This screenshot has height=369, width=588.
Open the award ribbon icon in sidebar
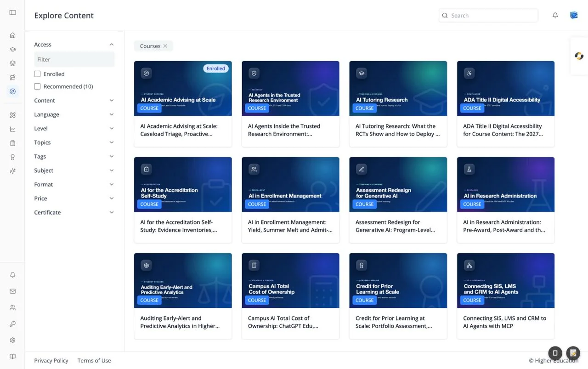click(x=12, y=157)
